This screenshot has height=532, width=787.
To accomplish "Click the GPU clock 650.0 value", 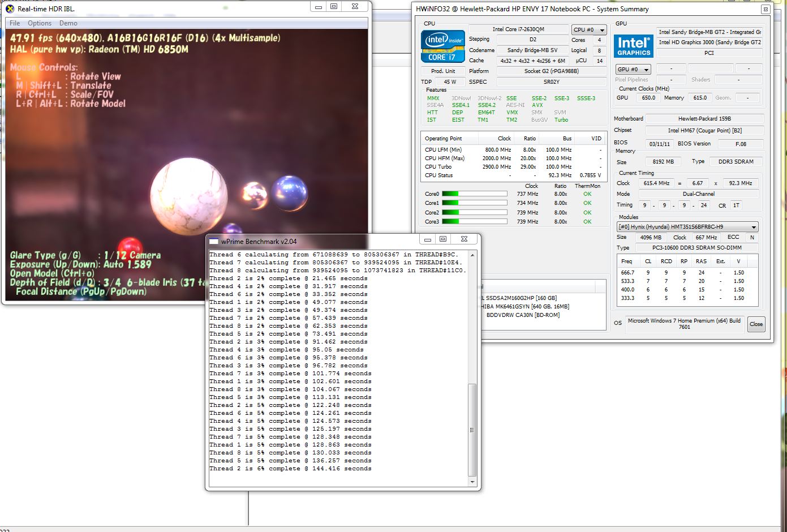I will pyautogui.click(x=648, y=98).
